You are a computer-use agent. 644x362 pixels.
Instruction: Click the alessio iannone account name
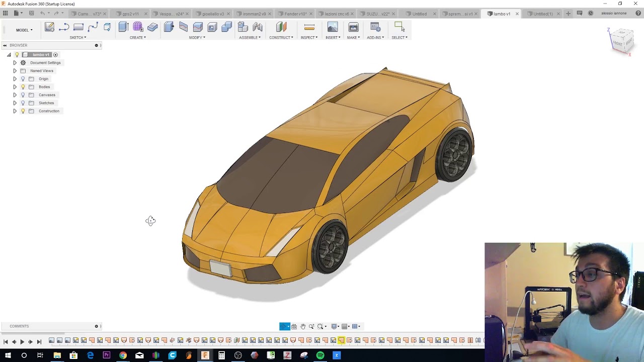coord(614,14)
